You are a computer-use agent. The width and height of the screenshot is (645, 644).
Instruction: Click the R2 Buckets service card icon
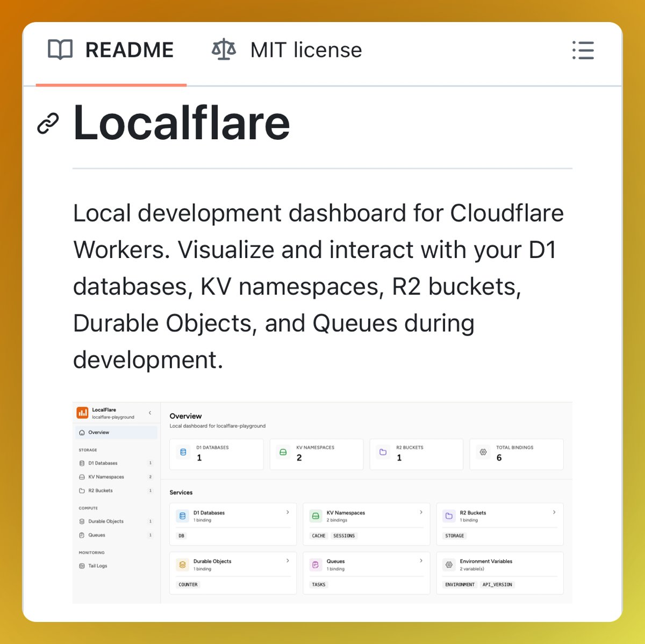449,516
